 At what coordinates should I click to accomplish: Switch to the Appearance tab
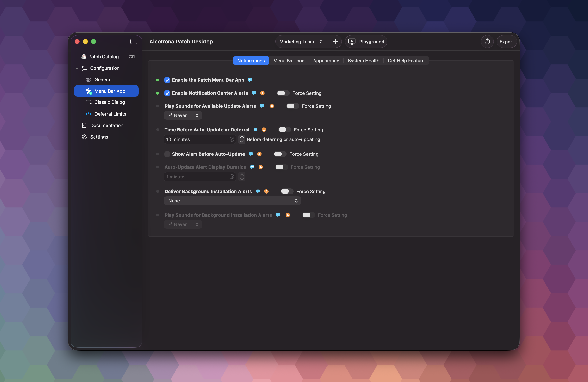(326, 61)
